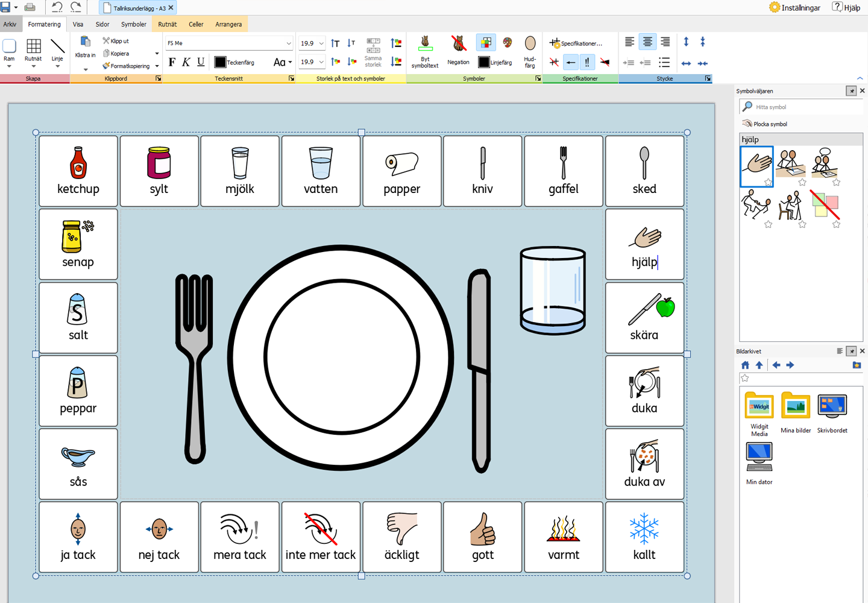Select the Linje line tool
This screenshot has height=603, width=868.
click(x=57, y=50)
